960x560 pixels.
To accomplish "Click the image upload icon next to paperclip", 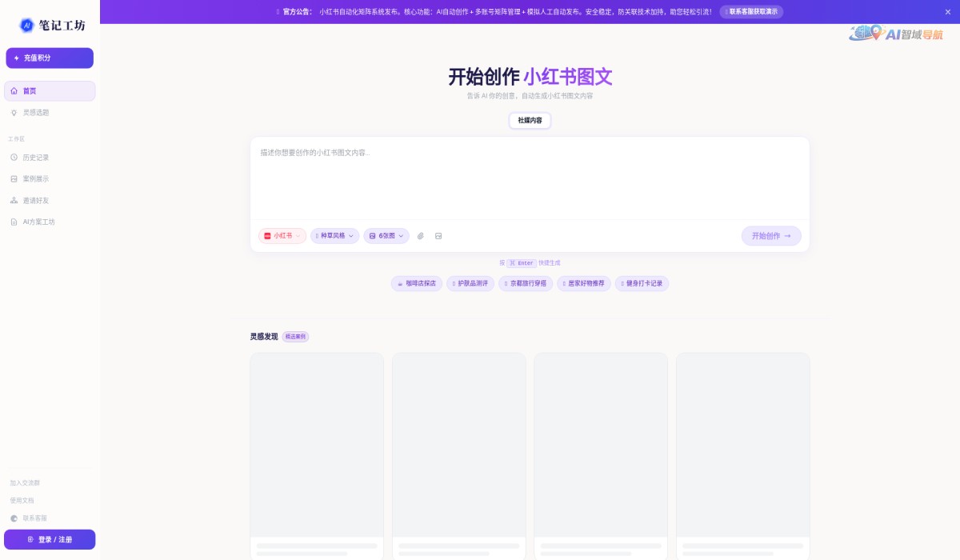I will click(x=438, y=236).
